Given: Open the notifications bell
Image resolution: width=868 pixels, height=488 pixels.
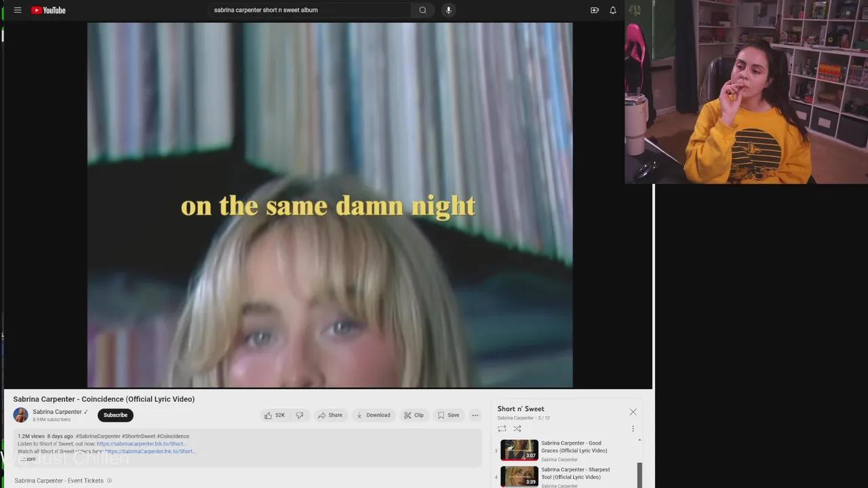Looking at the screenshot, I should [613, 10].
